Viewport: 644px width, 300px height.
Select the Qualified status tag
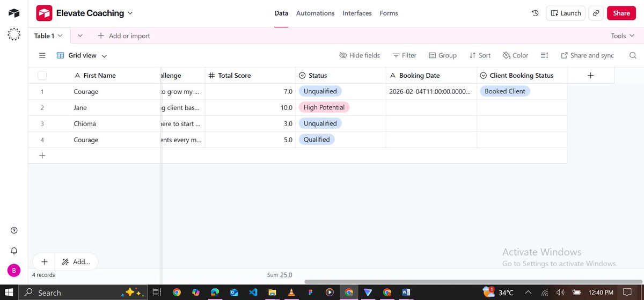point(317,140)
